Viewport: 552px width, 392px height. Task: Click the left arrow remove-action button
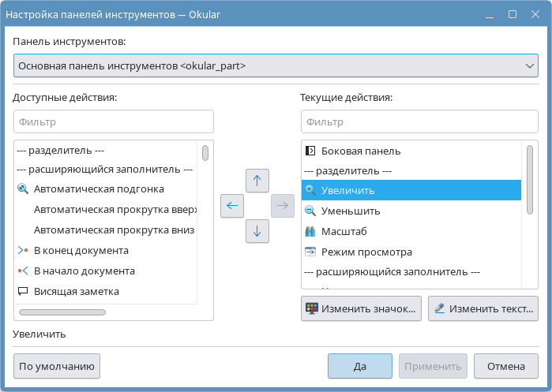click(x=232, y=206)
